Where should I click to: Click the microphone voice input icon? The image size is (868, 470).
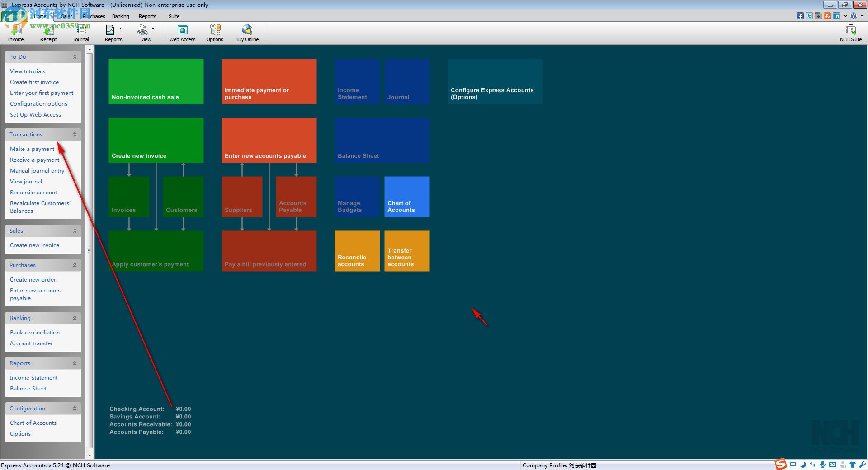pos(823,465)
